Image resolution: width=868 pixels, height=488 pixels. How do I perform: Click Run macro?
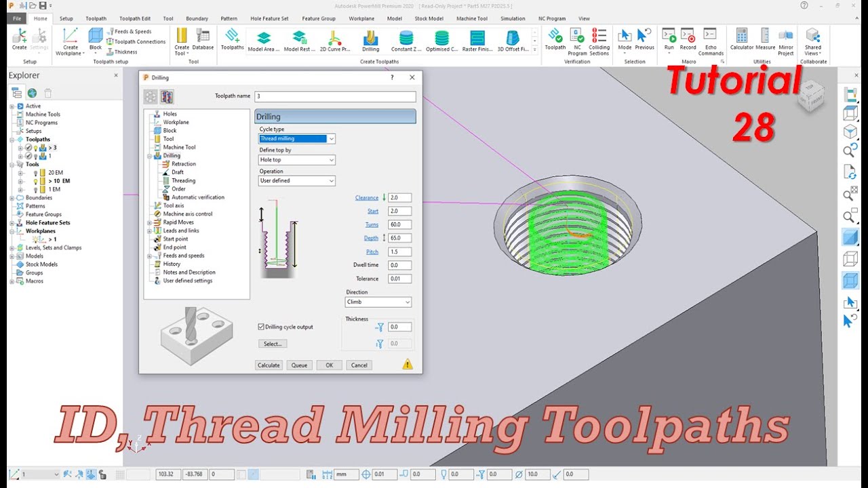point(669,39)
